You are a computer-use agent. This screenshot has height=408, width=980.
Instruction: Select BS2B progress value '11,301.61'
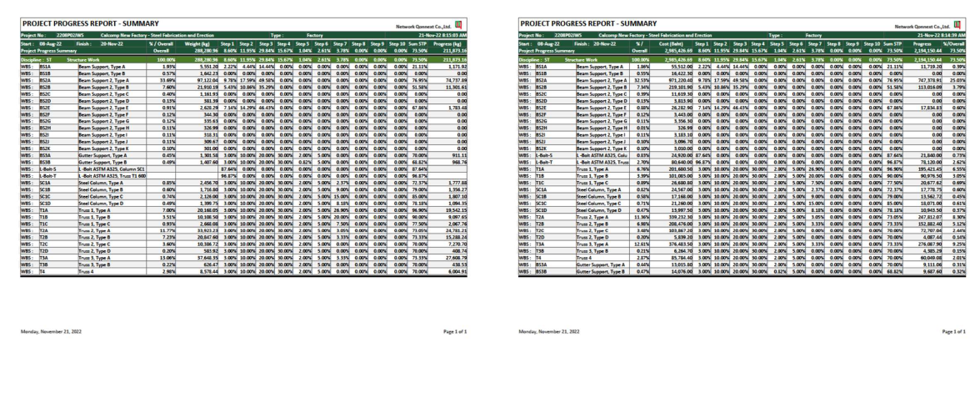point(457,88)
